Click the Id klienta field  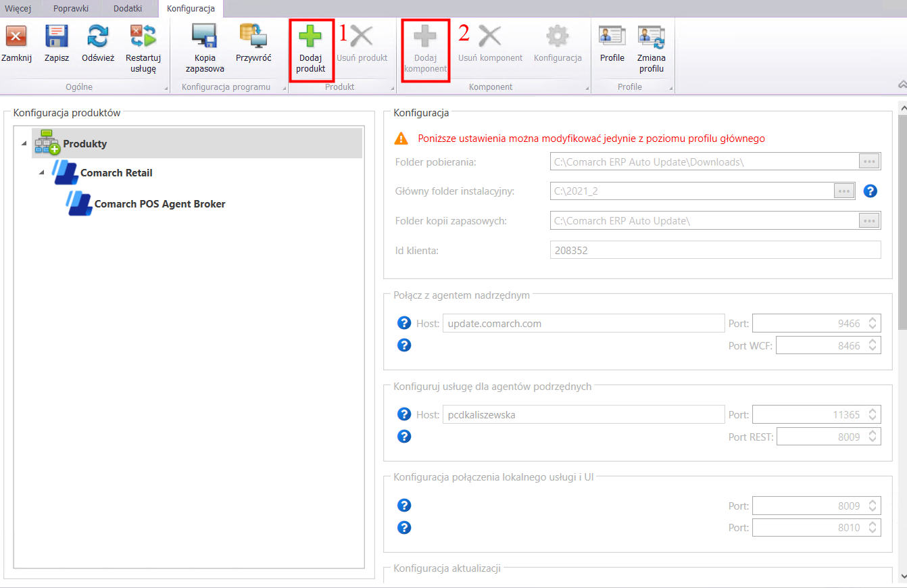716,250
